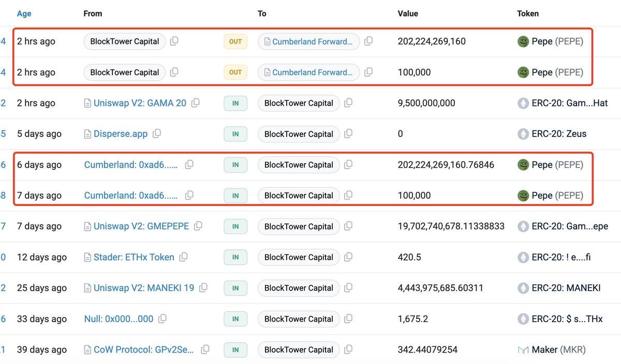Open Cumberland: 0xad6 link from 6 days ago
The width and height of the screenshot is (621, 364).
pyautogui.click(x=131, y=164)
